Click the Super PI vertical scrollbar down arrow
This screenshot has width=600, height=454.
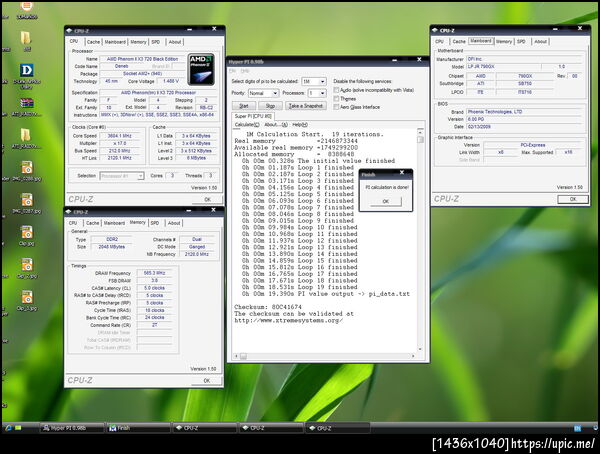pos(420,349)
